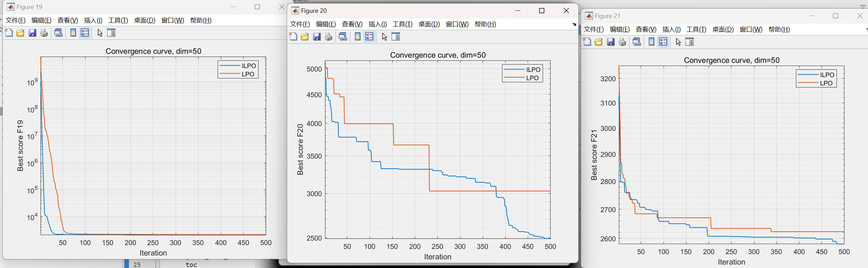Viewport: 868px width, 268px height.
Task: Maximize the Figure 20 window
Action: coord(542,11)
